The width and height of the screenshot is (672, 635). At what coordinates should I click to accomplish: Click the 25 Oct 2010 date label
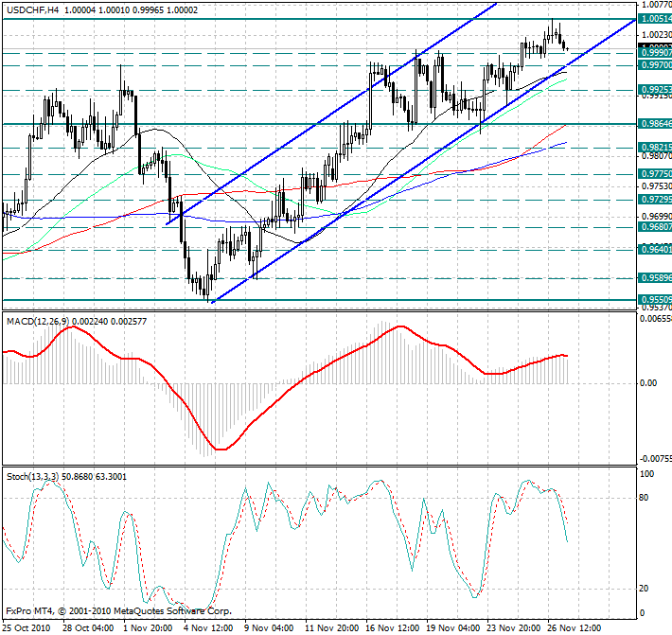point(27,626)
